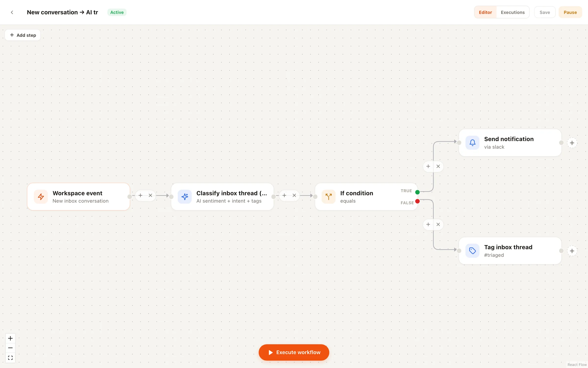Click the FALSE branch label
The height and width of the screenshot is (368, 588).
click(407, 203)
